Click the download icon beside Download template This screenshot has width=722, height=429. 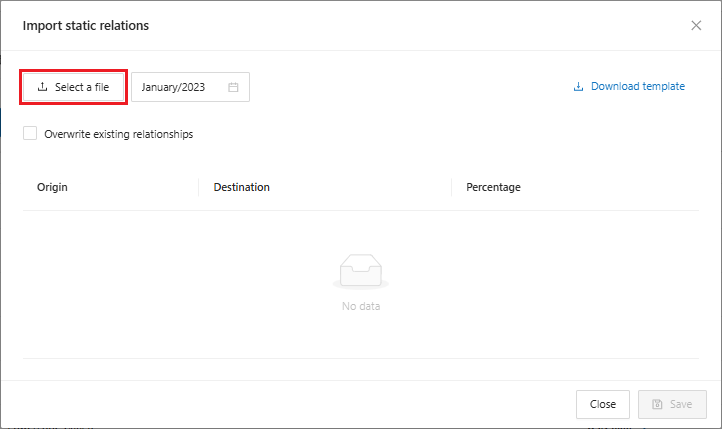pyautogui.click(x=578, y=87)
